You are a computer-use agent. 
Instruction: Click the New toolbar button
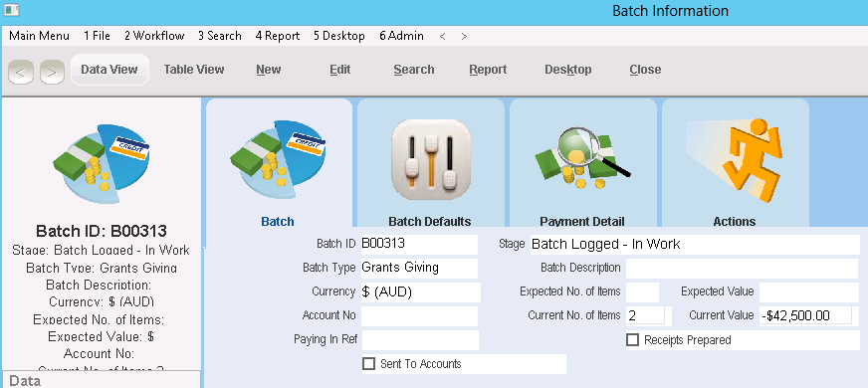coord(269,70)
